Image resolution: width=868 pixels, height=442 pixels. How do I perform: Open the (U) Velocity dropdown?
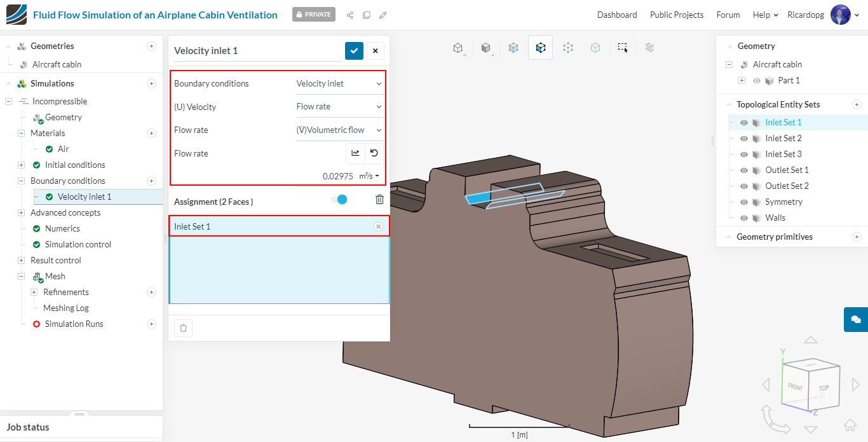click(x=339, y=107)
